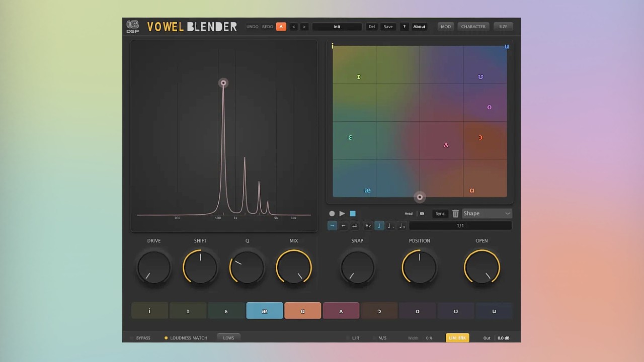Adjust the DRIVE knob
This screenshot has height=362, width=644.
click(154, 267)
